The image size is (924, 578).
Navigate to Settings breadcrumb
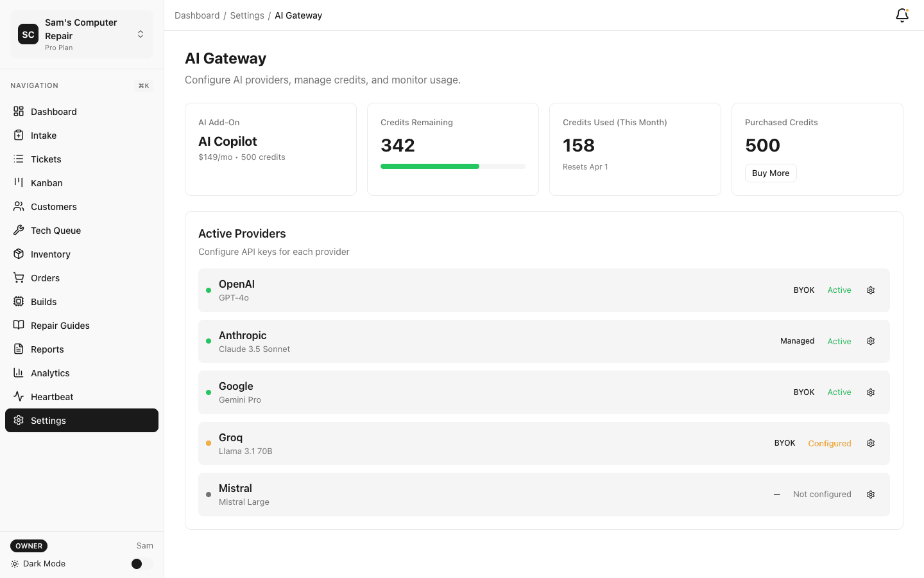pyautogui.click(x=247, y=15)
